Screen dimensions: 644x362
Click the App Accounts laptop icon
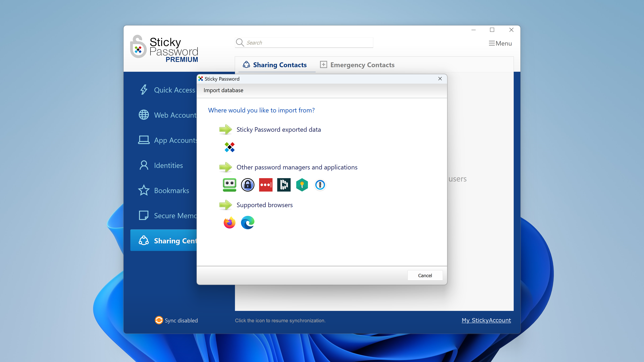144,140
